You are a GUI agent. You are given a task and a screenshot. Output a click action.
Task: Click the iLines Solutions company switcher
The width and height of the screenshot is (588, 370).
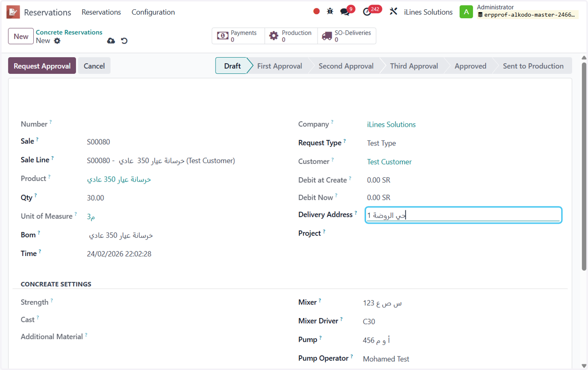coord(428,12)
